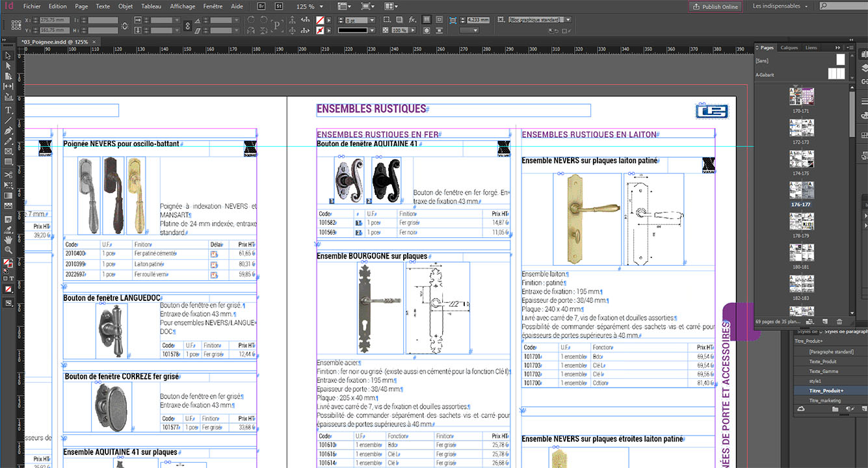Click the trash icon in Pages panel
This screenshot has width=868, height=468.
pyautogui.click(x=839, y=322)
